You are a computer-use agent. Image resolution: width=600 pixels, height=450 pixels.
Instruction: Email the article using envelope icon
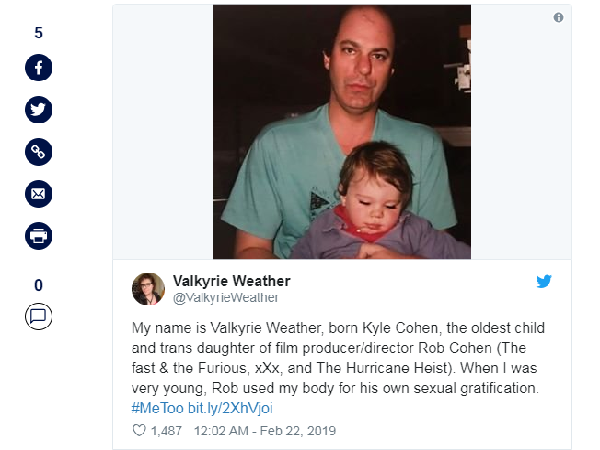[x=38, y=194]
